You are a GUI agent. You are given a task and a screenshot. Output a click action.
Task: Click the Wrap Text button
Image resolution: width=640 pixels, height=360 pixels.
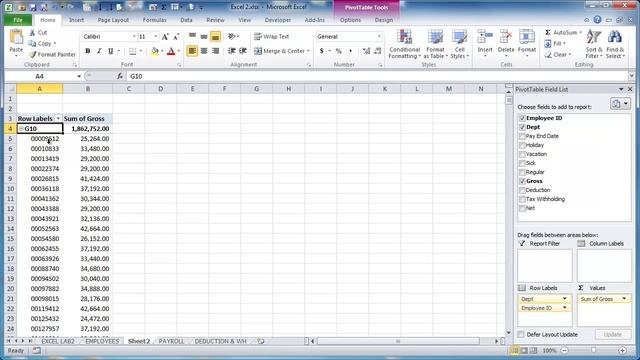[271, 37]
